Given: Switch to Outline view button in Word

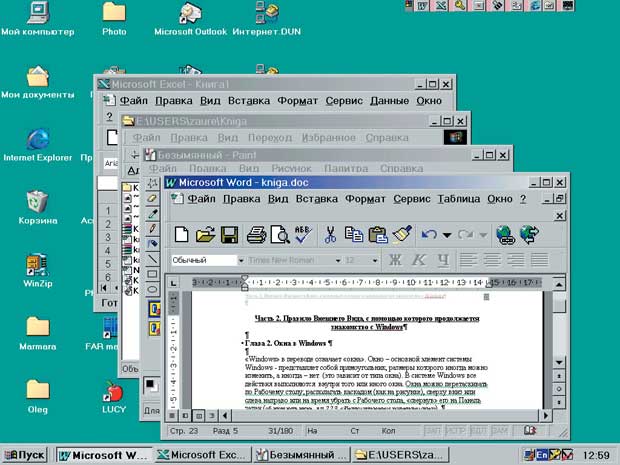Looking at the screenshot, I should [x=212, y=416].
